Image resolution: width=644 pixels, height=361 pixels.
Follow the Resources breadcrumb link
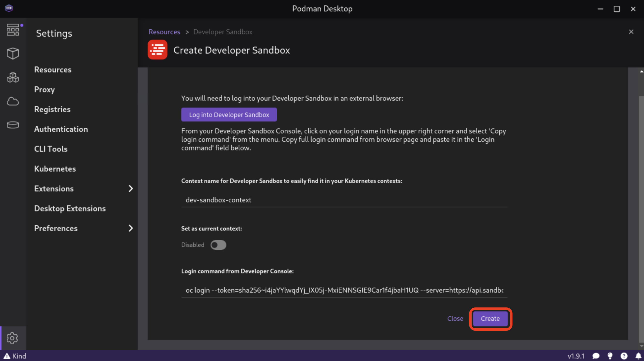coord(164,32)
